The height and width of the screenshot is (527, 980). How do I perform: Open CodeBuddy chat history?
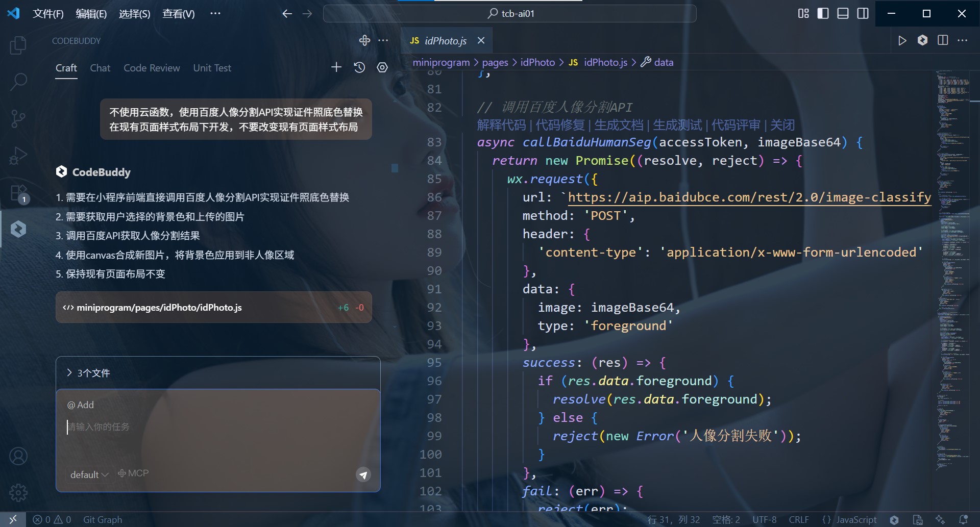click(x=359, y=67)
